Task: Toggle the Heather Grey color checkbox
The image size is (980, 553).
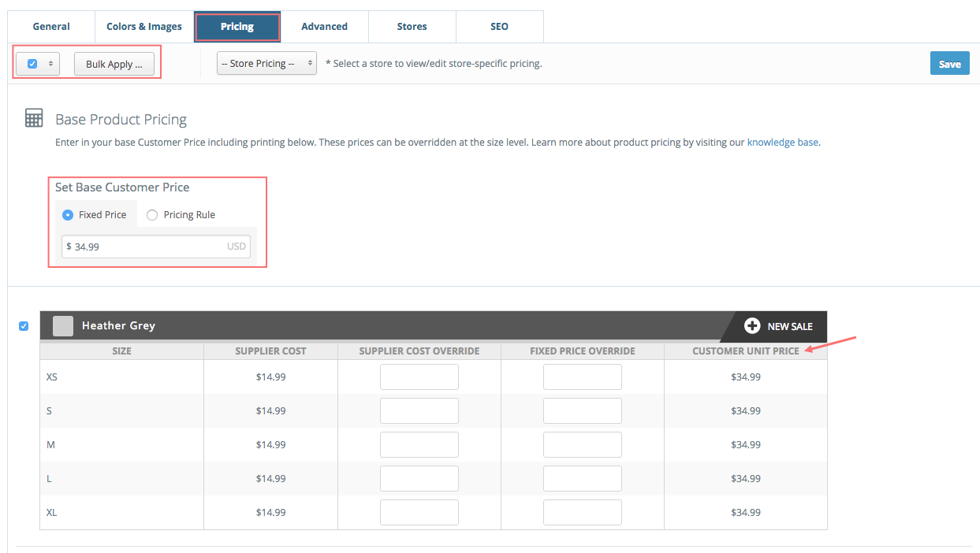Action: [x=24, y=325]
